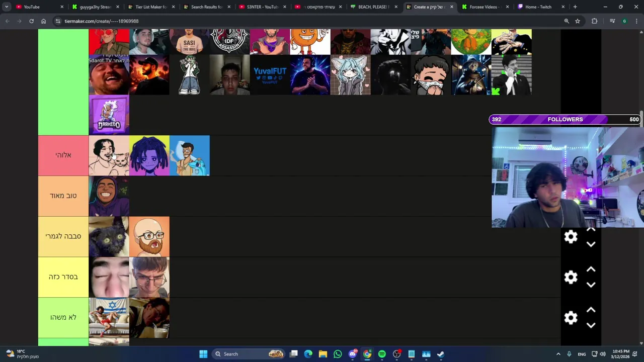Select the טוב מאוד tier label

click(63, 196)
